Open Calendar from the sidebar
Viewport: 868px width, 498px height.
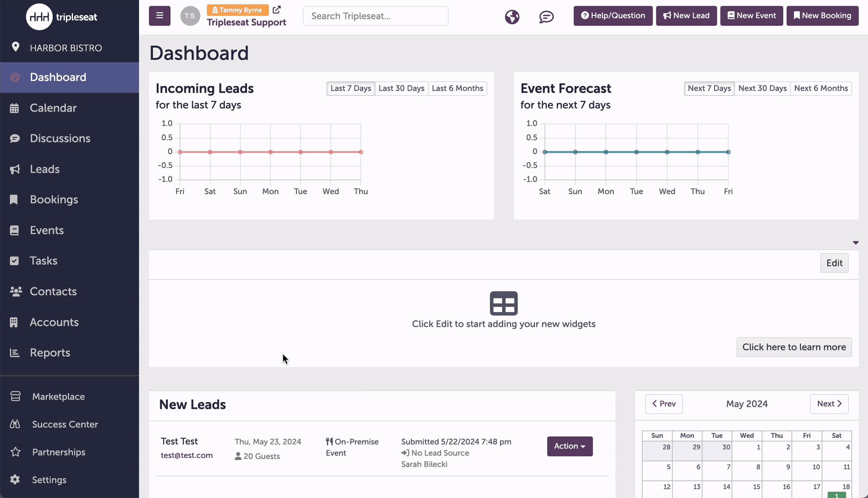(53, 108)
